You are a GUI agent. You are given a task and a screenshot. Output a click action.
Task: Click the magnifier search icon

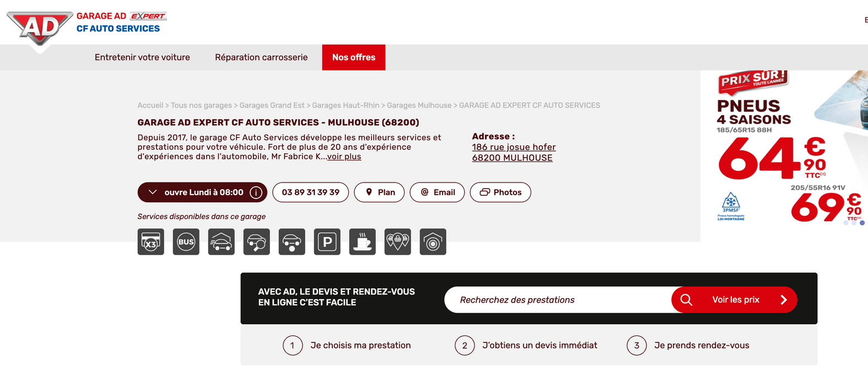point(686,299)
